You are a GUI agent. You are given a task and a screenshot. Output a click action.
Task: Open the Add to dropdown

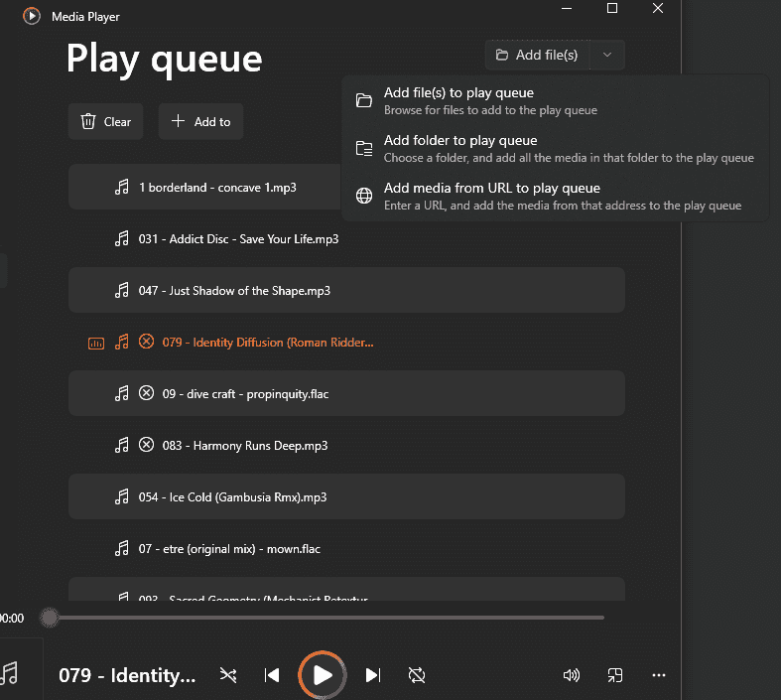pos(200,121)
